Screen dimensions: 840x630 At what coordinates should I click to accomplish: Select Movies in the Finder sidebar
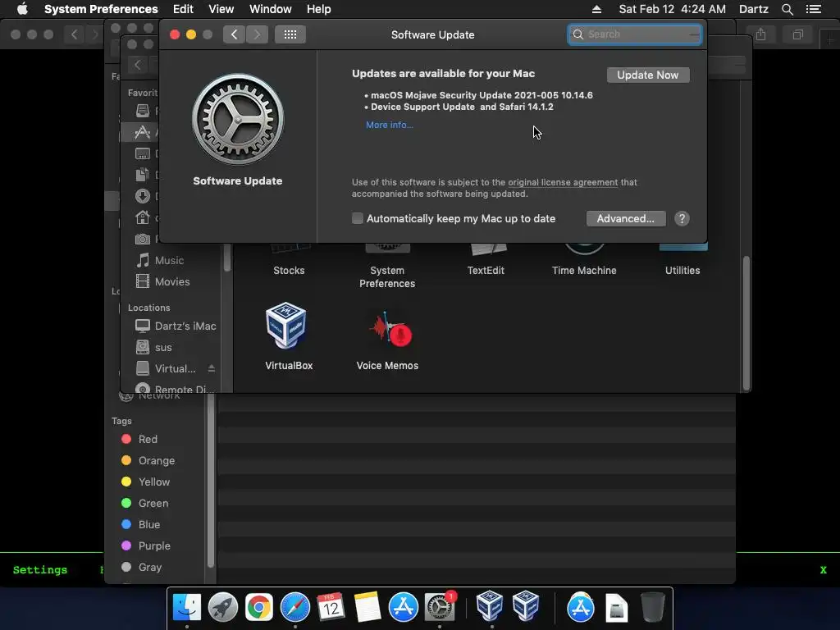pos(172,282)
